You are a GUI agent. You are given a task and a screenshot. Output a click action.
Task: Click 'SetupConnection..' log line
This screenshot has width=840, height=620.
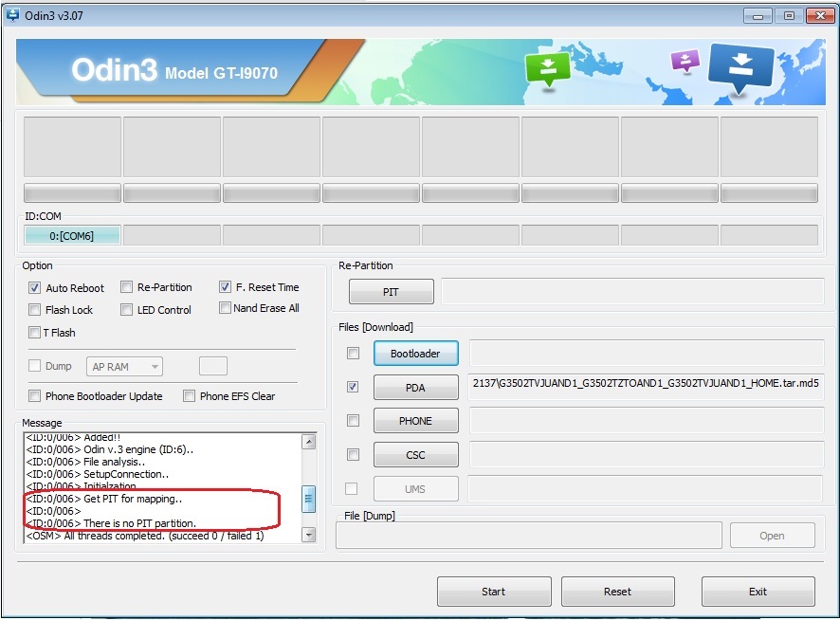pyautogui.click(x=97, y=474)
